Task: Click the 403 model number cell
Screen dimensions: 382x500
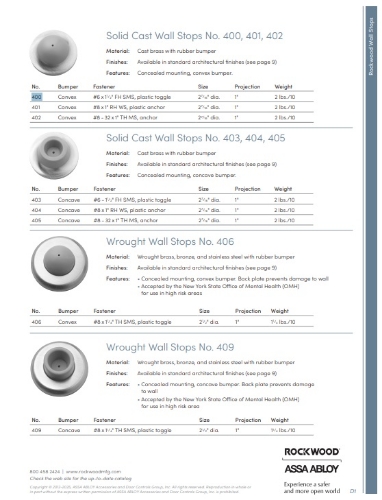Action: (x=36, y=200)
